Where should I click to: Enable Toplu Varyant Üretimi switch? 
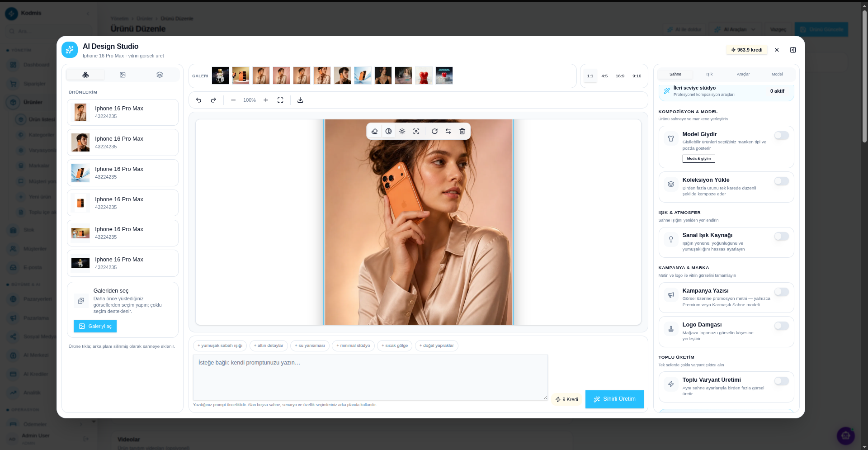pos(781,381)
